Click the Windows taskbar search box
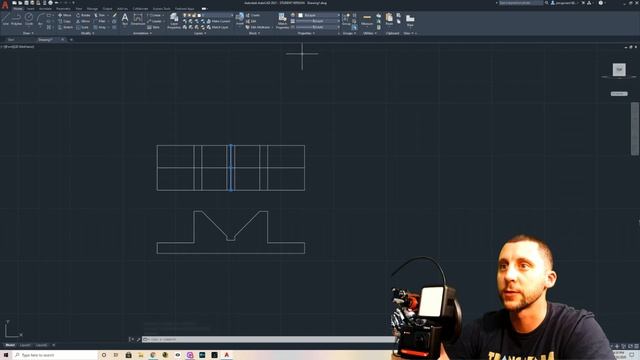640x360 pixels. 55,355
